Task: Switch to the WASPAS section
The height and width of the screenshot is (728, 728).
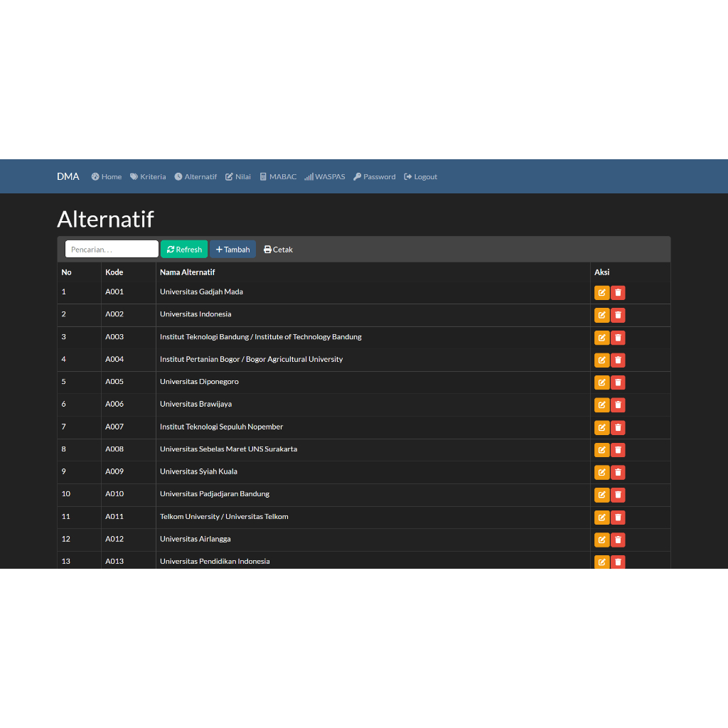Action: (x=325, y=176)
